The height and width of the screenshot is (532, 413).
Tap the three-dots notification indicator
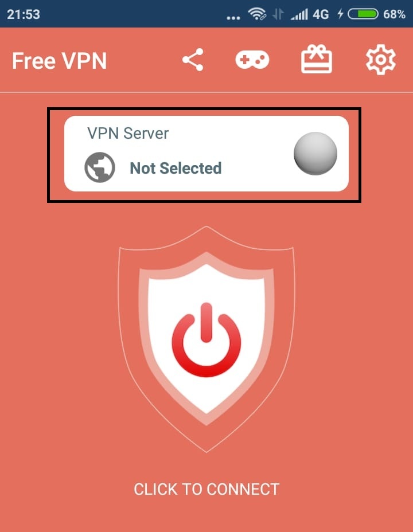[233, 18]
